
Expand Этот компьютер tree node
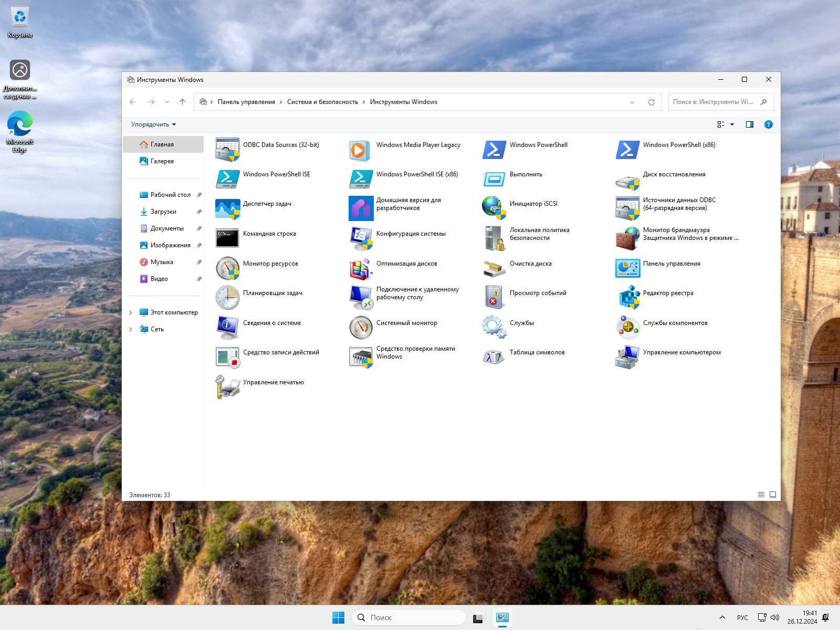[x=131, y=312]
